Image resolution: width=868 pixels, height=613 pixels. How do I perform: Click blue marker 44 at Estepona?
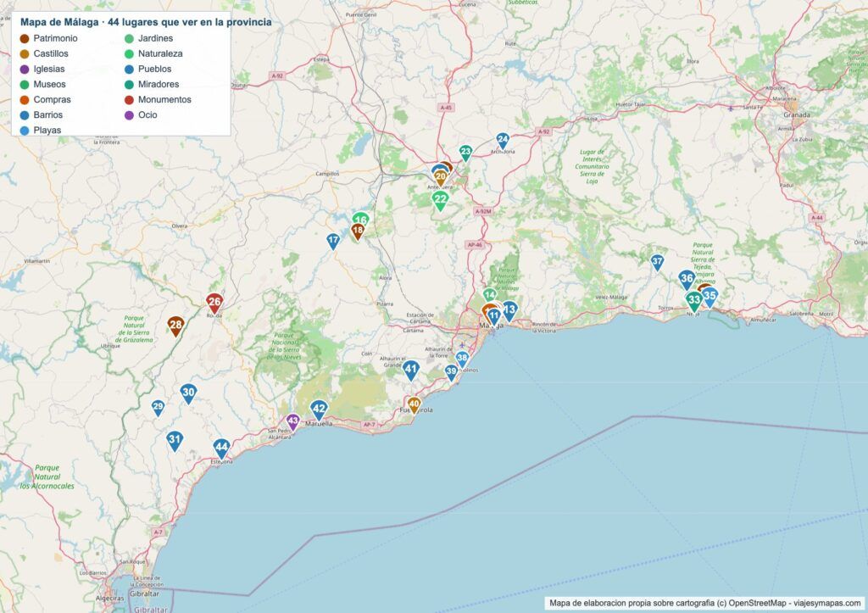tap(221, 449)
